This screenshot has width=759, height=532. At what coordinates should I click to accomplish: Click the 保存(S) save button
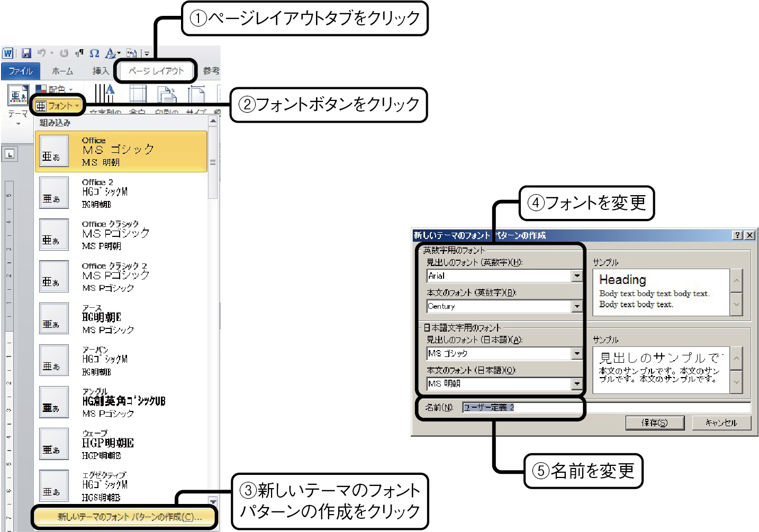tap(655, 423)
